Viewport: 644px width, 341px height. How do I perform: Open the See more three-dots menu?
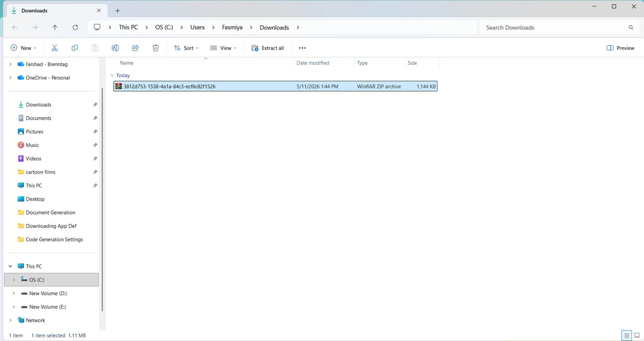pos(302,48)
